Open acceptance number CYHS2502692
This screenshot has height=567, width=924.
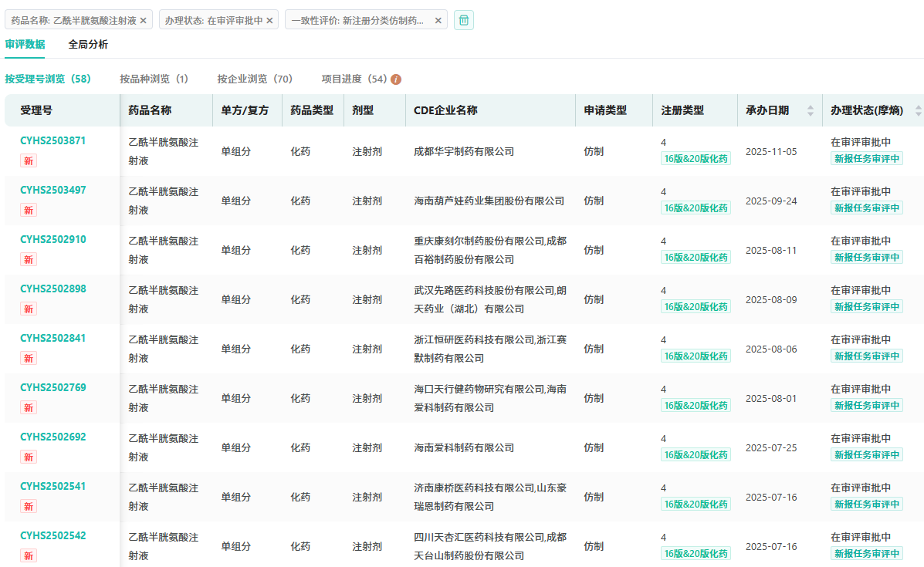[x=53, y=437]
